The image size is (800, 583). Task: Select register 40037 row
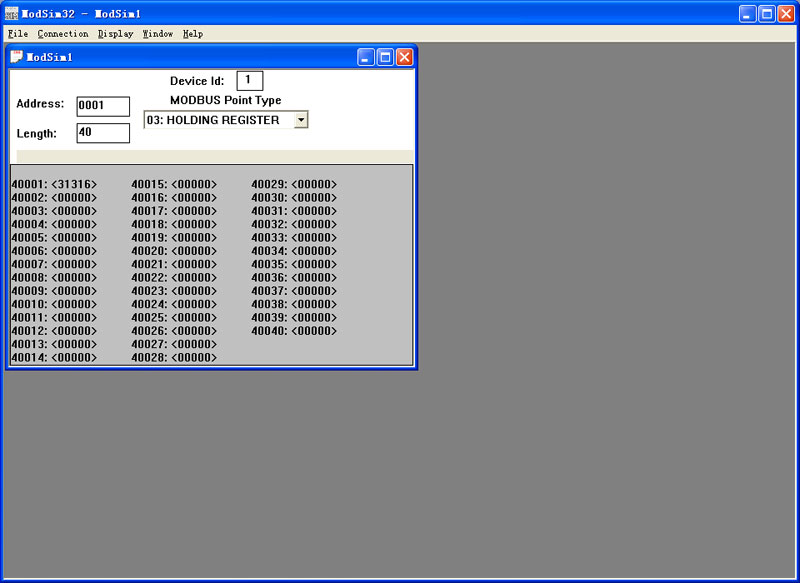pyautogui.click(x=294, y=290)
